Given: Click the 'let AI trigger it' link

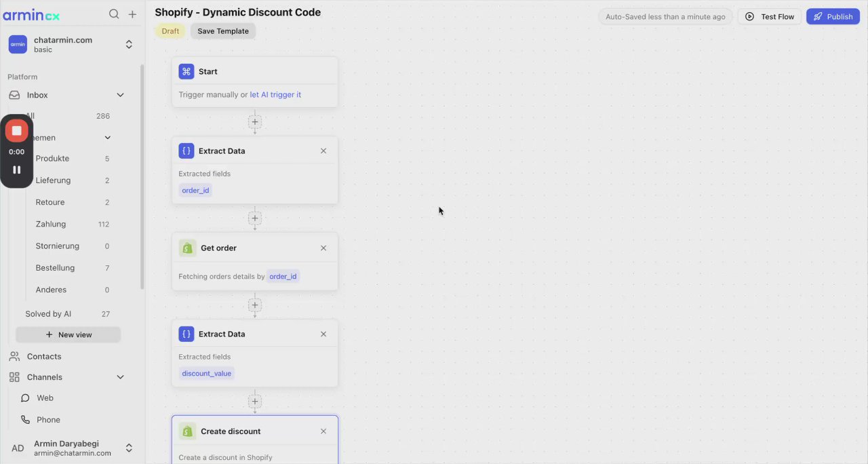Looking at the screenshot, I should 275,95.
